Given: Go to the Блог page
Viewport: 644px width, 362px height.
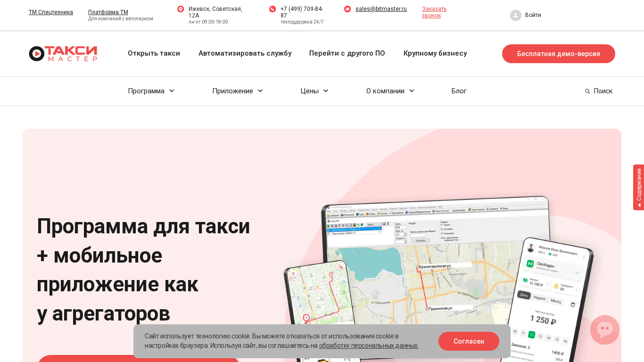Looking at the screenshot, I should tap(459, 91).
